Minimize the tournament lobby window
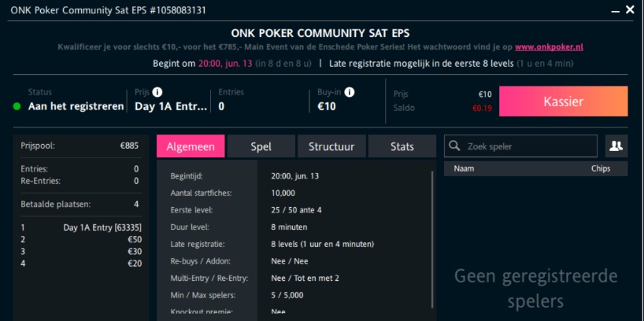 615,10
